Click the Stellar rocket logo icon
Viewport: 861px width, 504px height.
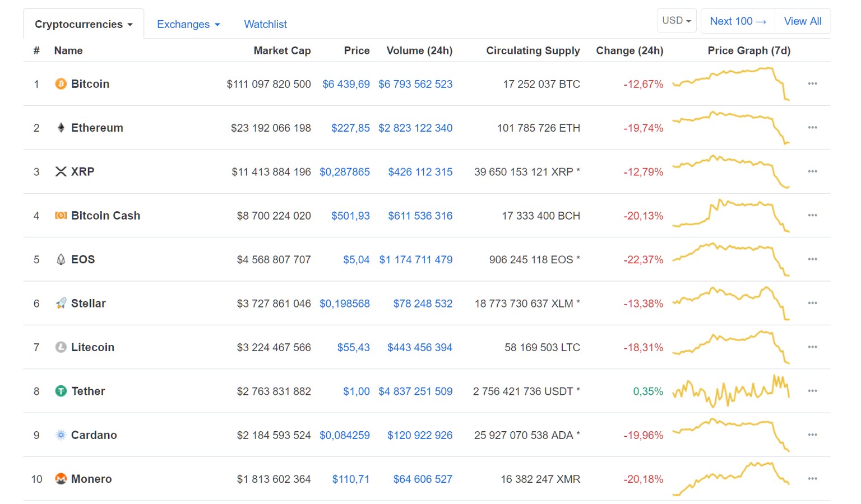pos(61,304)
